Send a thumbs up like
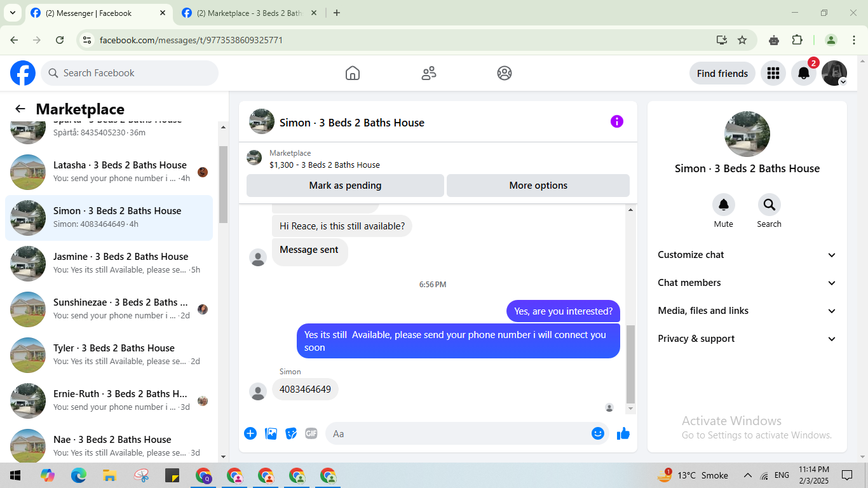Image resolution: width=868 pixels, height=488 pixels. click(623, 433)
